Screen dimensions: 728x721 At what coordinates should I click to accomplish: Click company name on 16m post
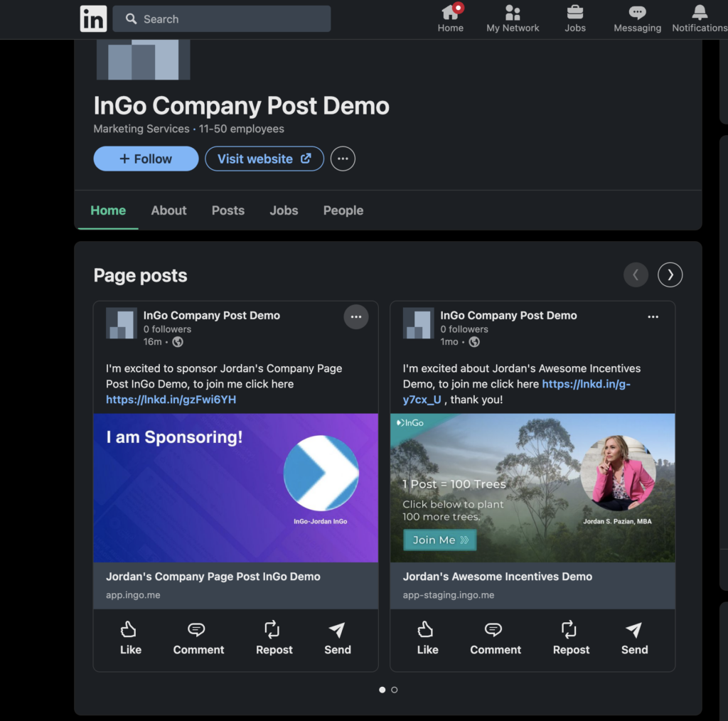[x=212, y=315]
